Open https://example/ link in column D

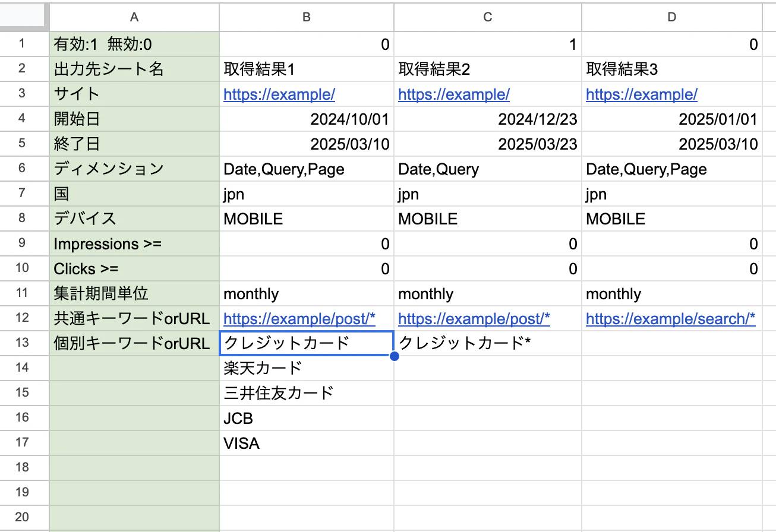[x=642, y=94]
